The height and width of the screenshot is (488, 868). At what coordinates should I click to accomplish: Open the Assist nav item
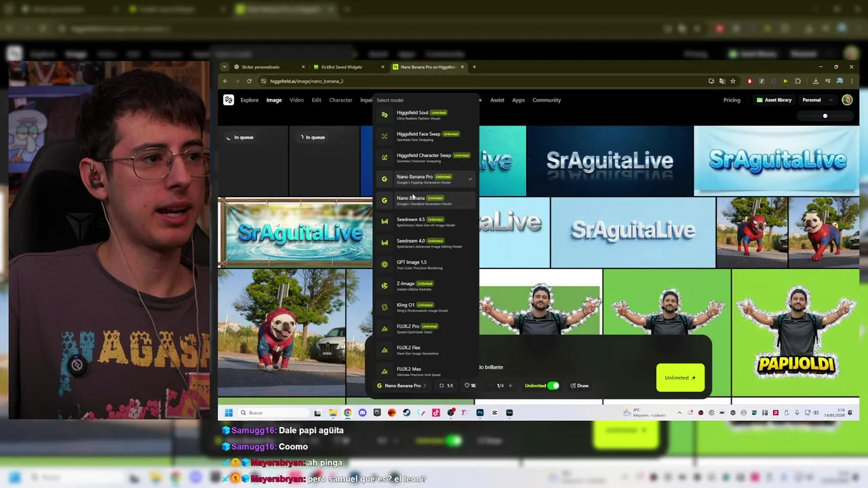(x=497, y=100)
